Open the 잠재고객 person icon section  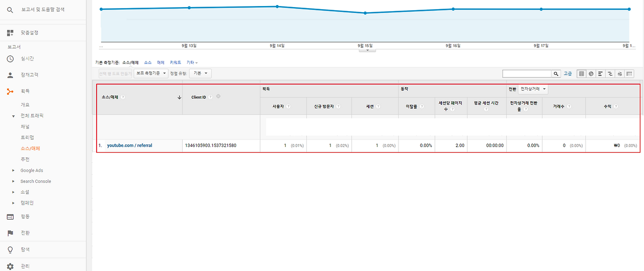[x=10, y=75]
